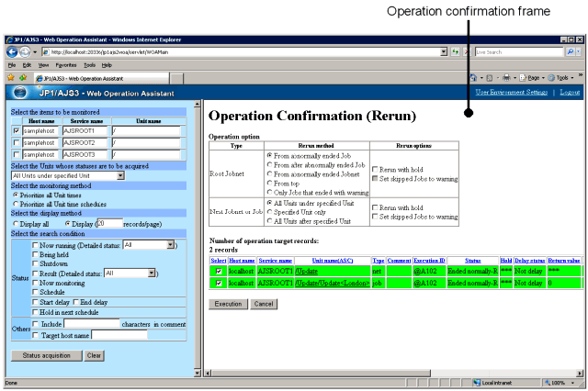Image resolution: width=588 pixels, height=391 pixels.
Task: Click the Home icon in command bar
Action: (x=473, y=78)
